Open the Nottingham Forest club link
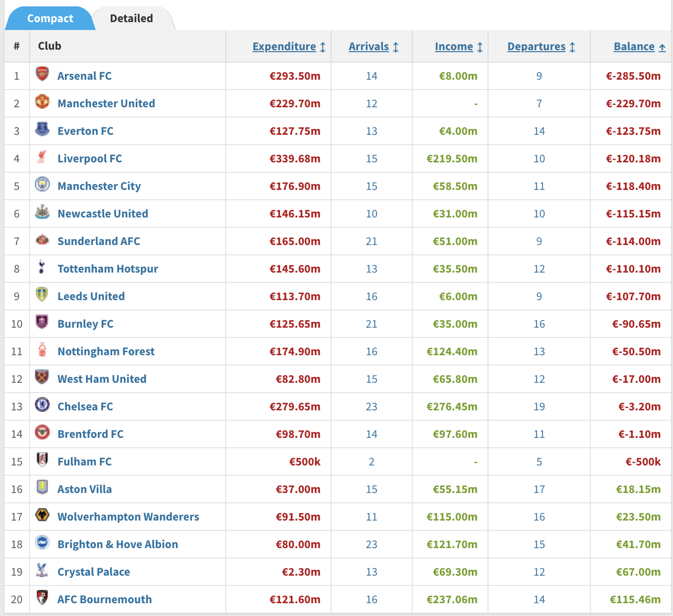 click(x=106, y=351)
